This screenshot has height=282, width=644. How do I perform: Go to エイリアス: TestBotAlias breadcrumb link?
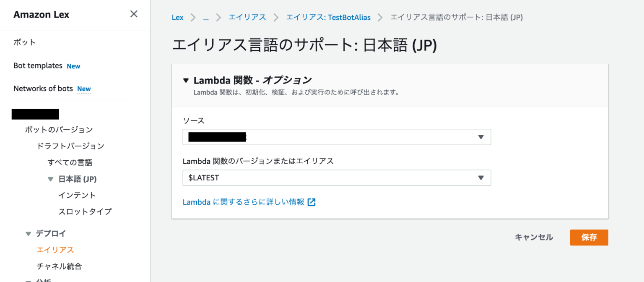click(x=328, y=17)
